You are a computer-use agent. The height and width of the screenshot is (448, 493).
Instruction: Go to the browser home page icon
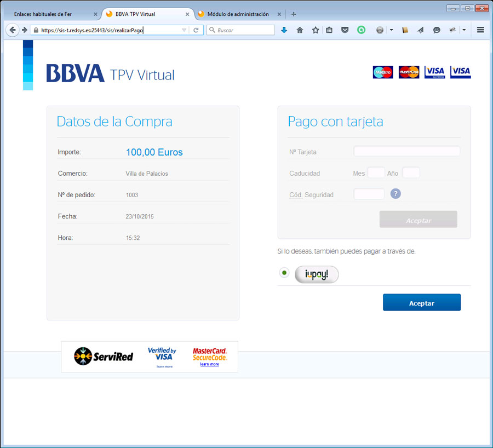[300, 30]
